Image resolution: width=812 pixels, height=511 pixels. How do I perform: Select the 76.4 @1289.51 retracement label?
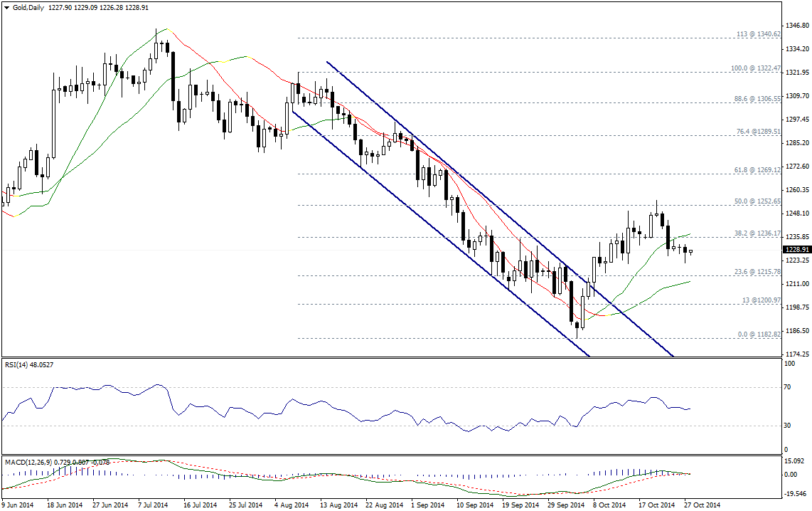(x=759, y=132)
